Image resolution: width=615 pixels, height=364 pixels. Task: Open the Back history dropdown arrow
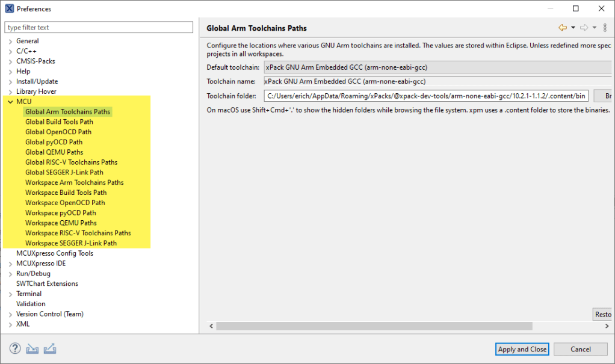[x=573, y=28]
